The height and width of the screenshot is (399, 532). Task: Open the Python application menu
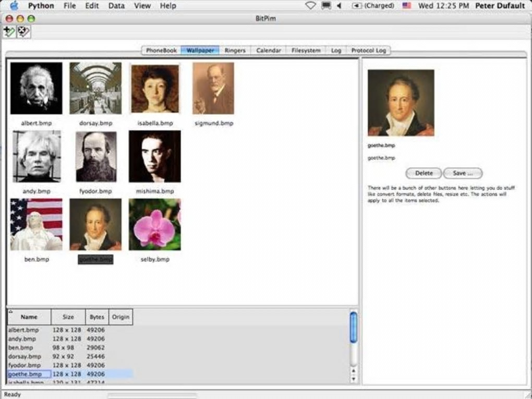(x=41, y=5)
